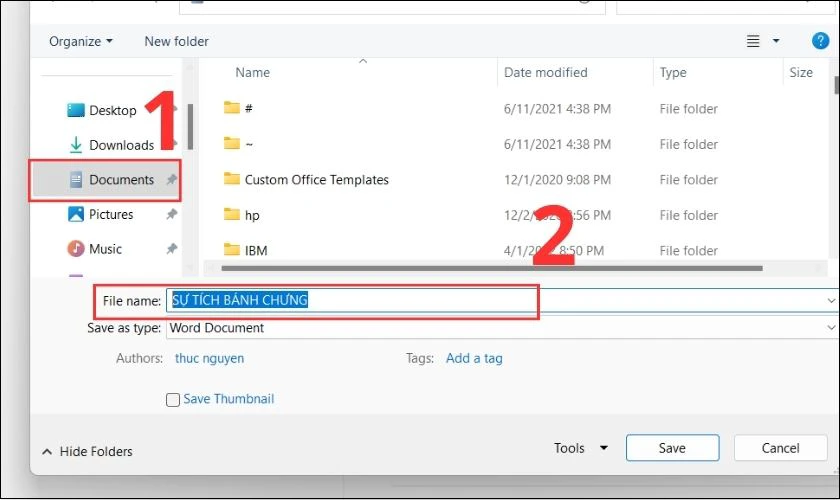840x500 pixels.
Task: Open the Help question mark icon
Action: (820, 41)
